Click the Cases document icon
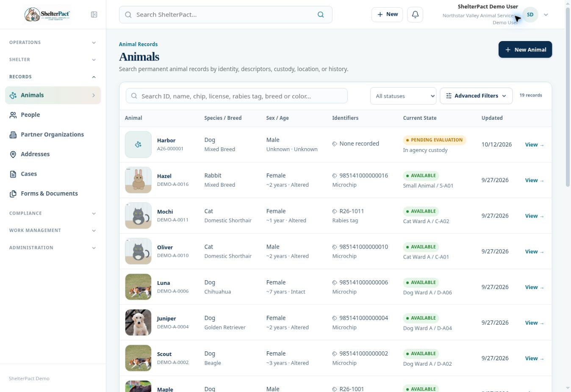The height and width of the screenshot is (392, 571). click(x=13, y=174)
